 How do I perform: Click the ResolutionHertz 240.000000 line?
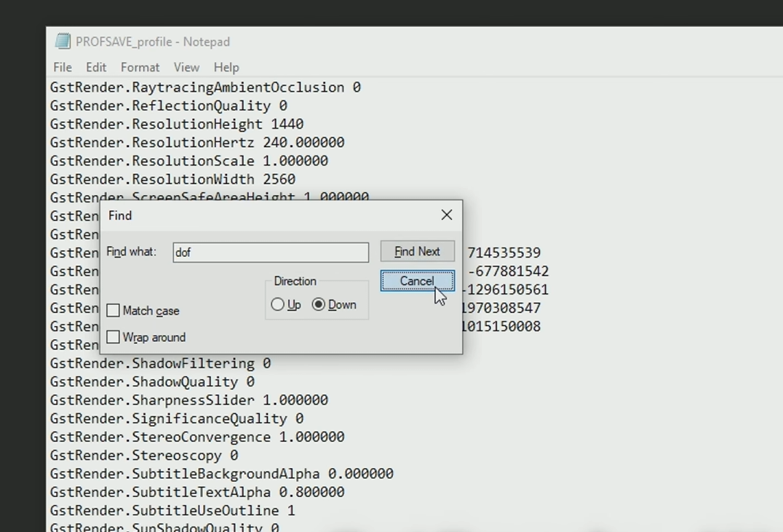coord(197,143)
